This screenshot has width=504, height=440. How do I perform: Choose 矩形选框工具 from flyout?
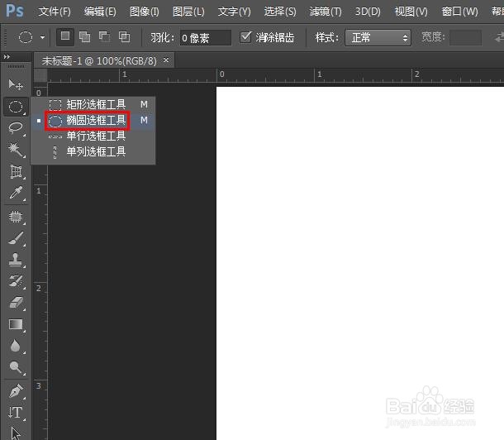point(93,104)
